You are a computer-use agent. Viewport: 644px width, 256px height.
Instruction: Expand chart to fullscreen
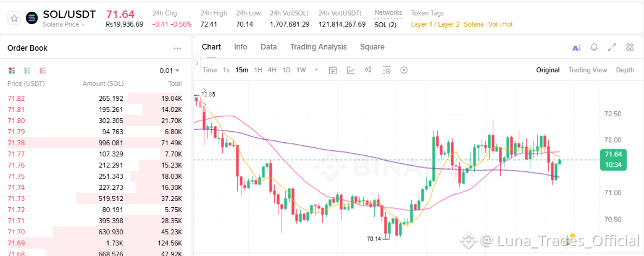pyautogui.click(x=612, y=48)
